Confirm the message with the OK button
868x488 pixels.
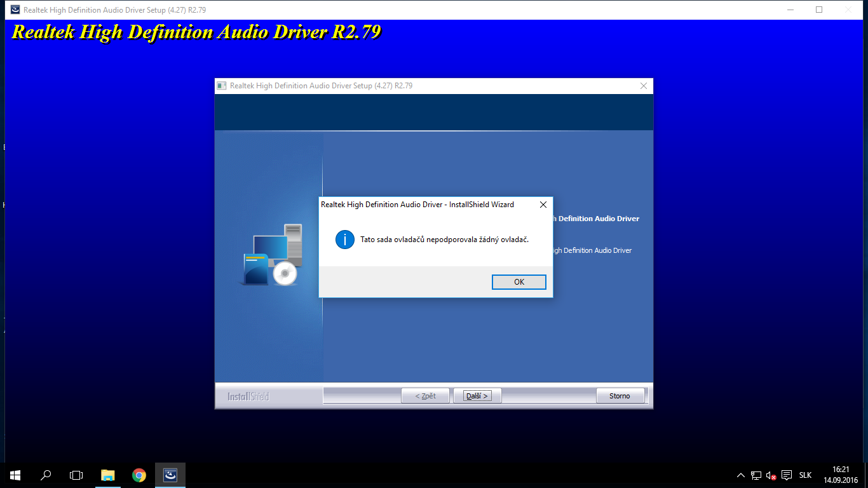519,281
